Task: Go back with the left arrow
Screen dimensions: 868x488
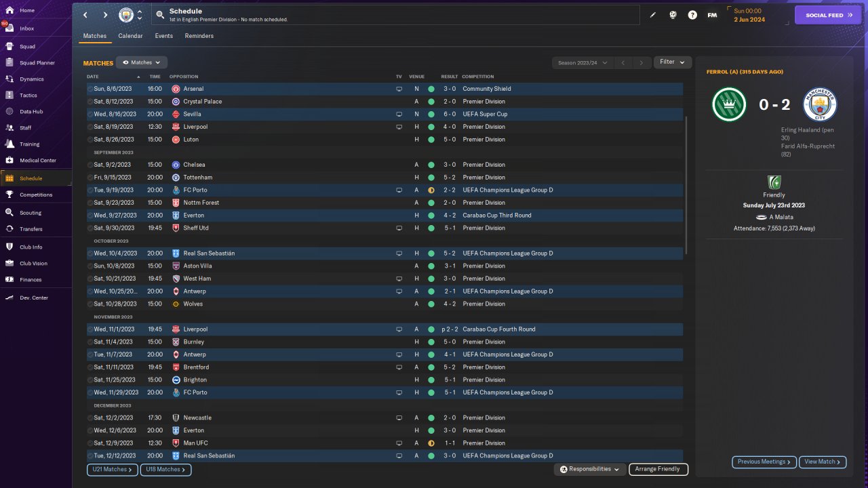Action: [85, 15]
